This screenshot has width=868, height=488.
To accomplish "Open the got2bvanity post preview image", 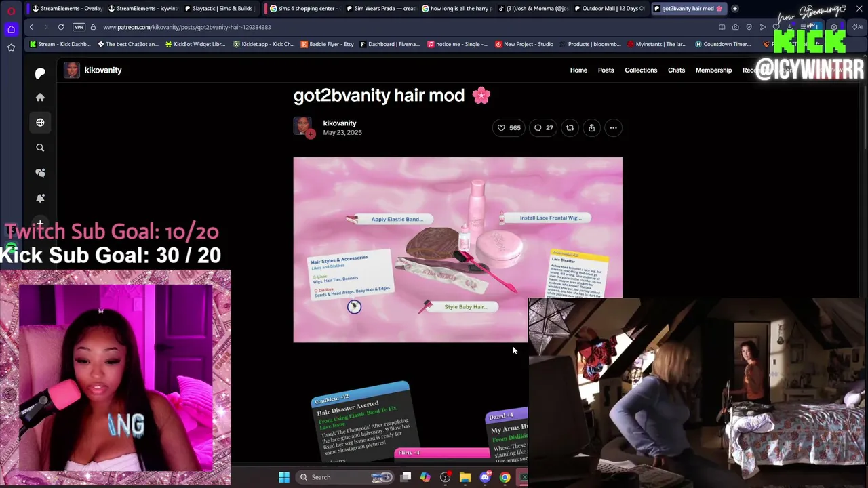I will click(458, 249).
